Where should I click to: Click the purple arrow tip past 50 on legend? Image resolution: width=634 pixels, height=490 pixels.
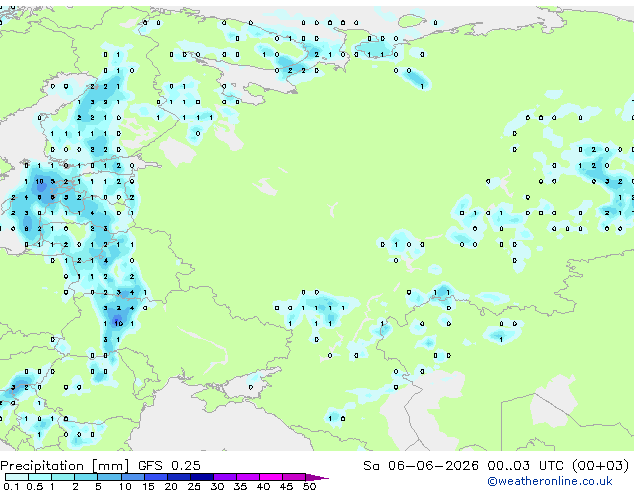tap(317, 477)
